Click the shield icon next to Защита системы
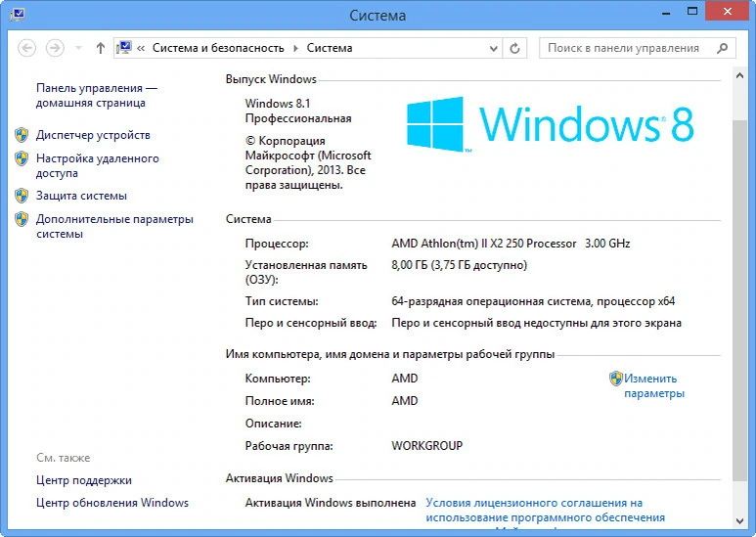The image size is (756, 537). (22, 196)
